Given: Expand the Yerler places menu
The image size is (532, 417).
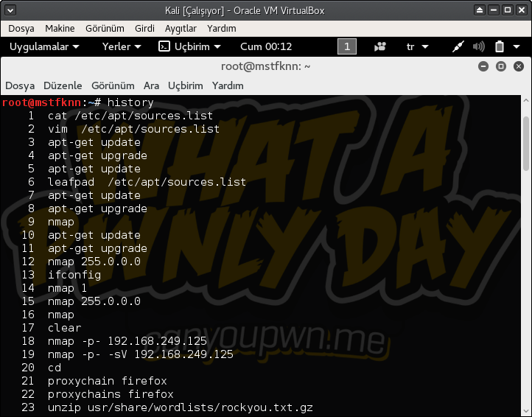Looking at the screenshot, I should [122, 46].
